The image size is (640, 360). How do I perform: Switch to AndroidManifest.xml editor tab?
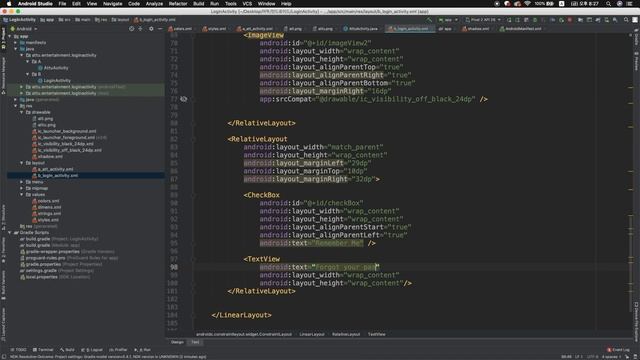[520, 29]
